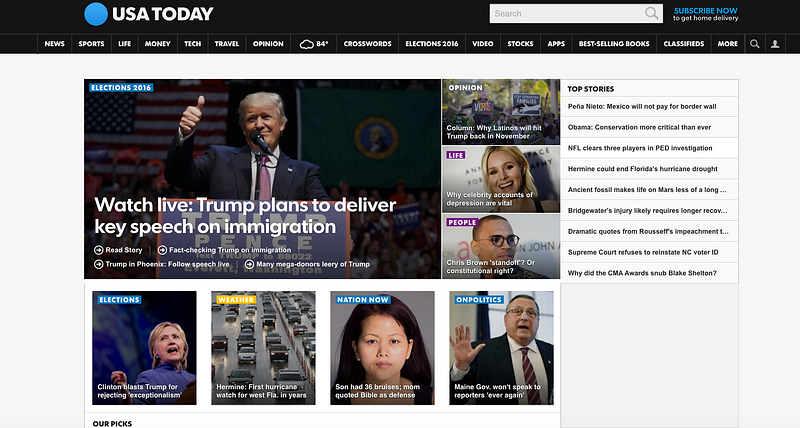Open Bridgewater's injury recovery story
Screen dimensions: 800x428
click(x=647, y=211)
